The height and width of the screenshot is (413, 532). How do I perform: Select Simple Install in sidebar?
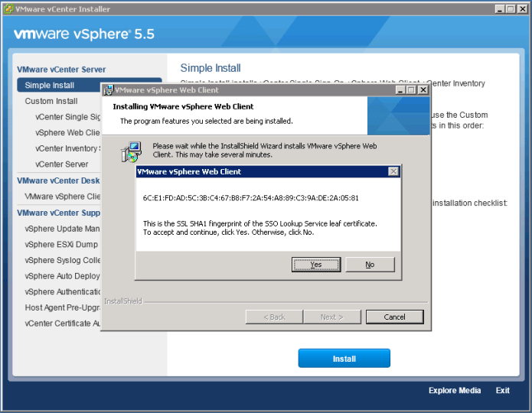50,85
